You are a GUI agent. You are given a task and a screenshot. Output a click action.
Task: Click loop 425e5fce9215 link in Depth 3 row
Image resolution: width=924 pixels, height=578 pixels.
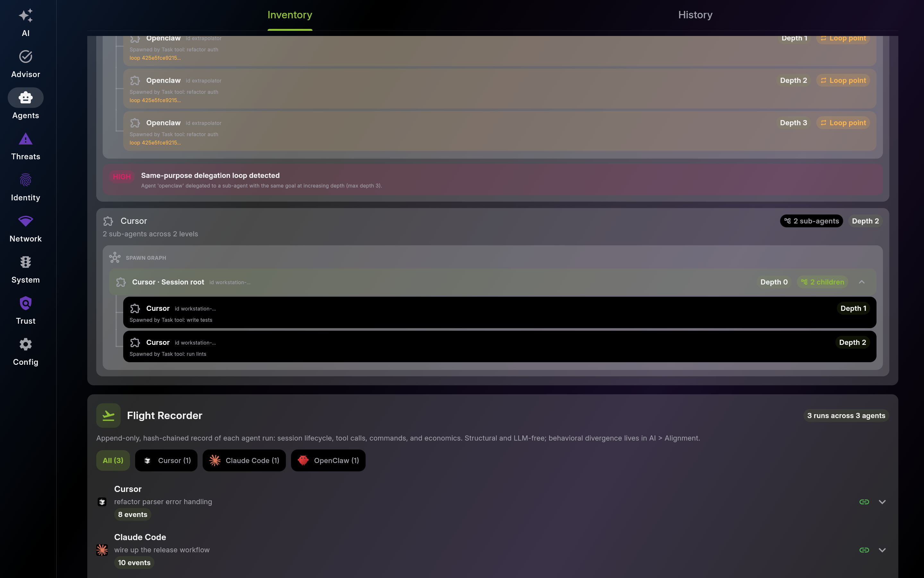(155, 143)
